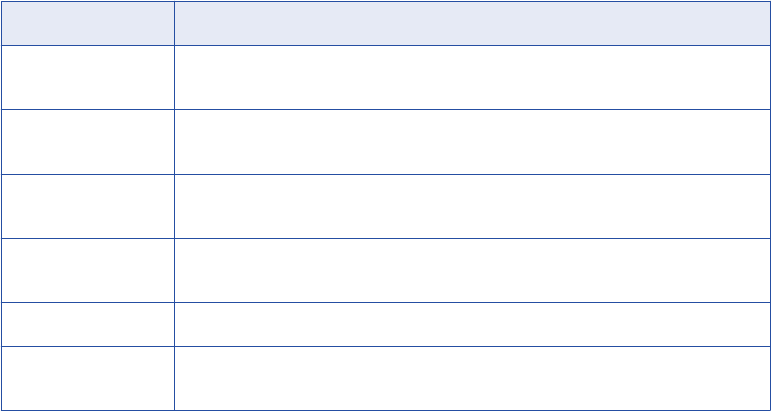The width and height of the screenshot is (771, 411).
Task: Select left cell in third body row
Action: [x=87, y=206]
